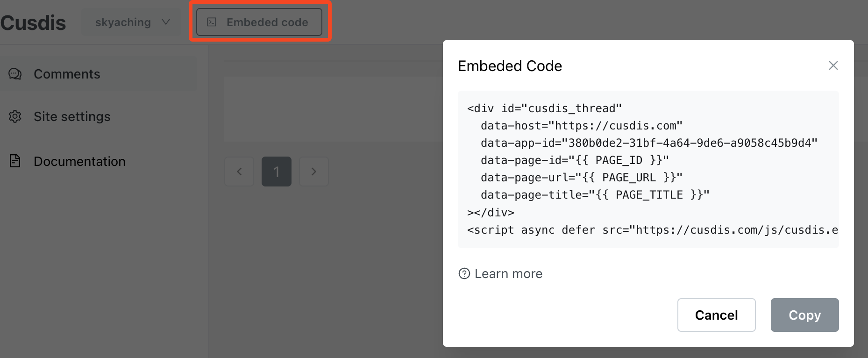Click the Site settings gear icon
The width and height of the screenshot is (868, 358).
(15, 116)
